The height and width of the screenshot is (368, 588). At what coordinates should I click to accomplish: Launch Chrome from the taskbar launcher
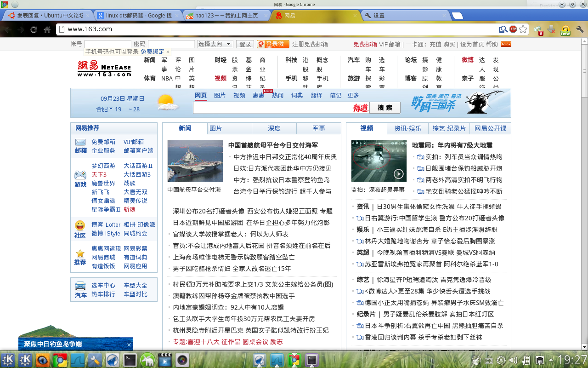click(60, 360)
